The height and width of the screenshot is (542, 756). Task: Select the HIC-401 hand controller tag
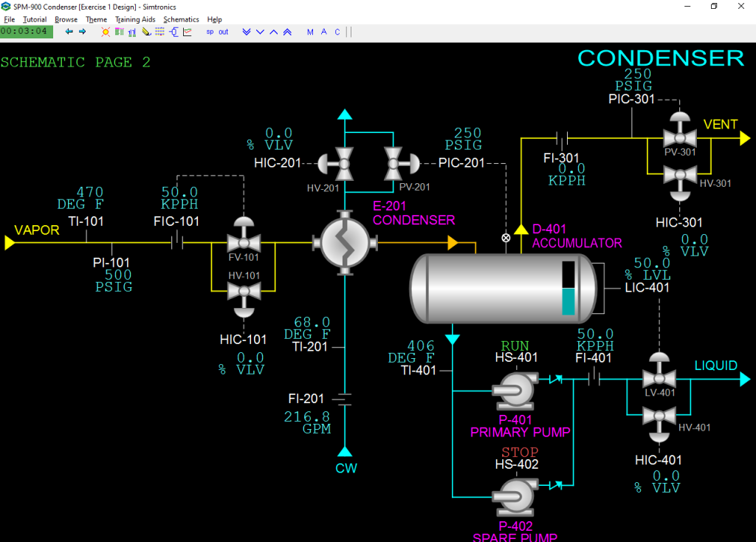(658, 460)
